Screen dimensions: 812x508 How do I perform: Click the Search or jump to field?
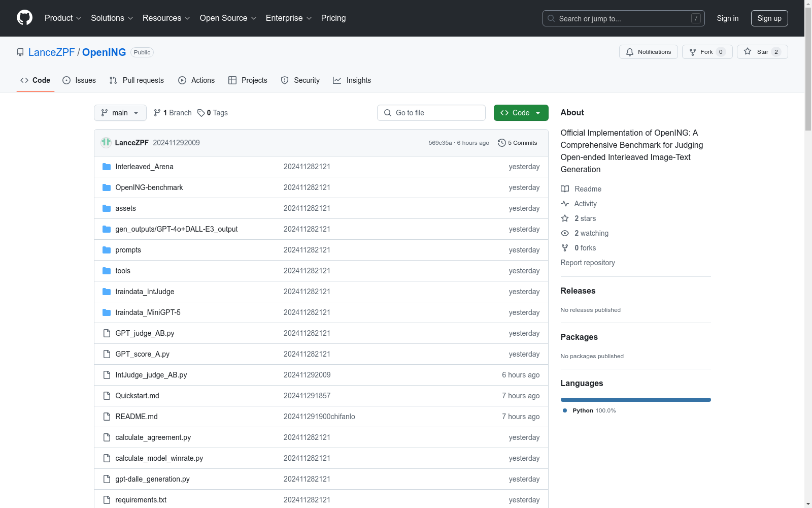624,18
